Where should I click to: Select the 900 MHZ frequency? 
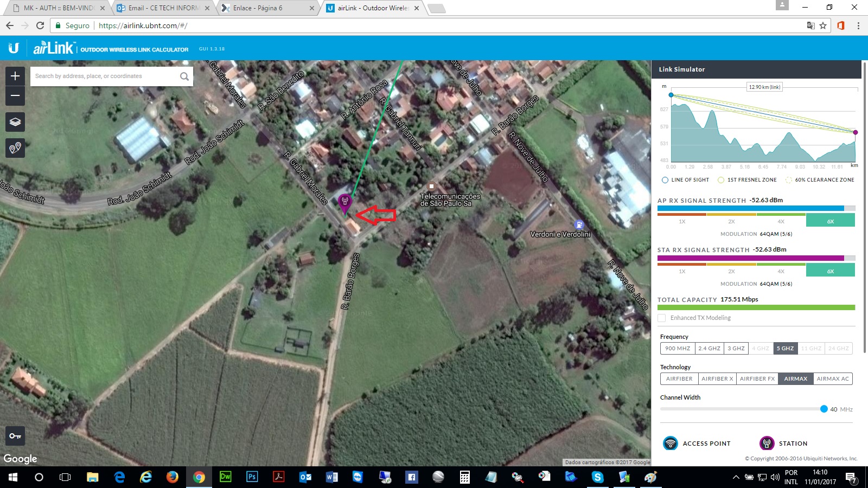pos(678,349)
